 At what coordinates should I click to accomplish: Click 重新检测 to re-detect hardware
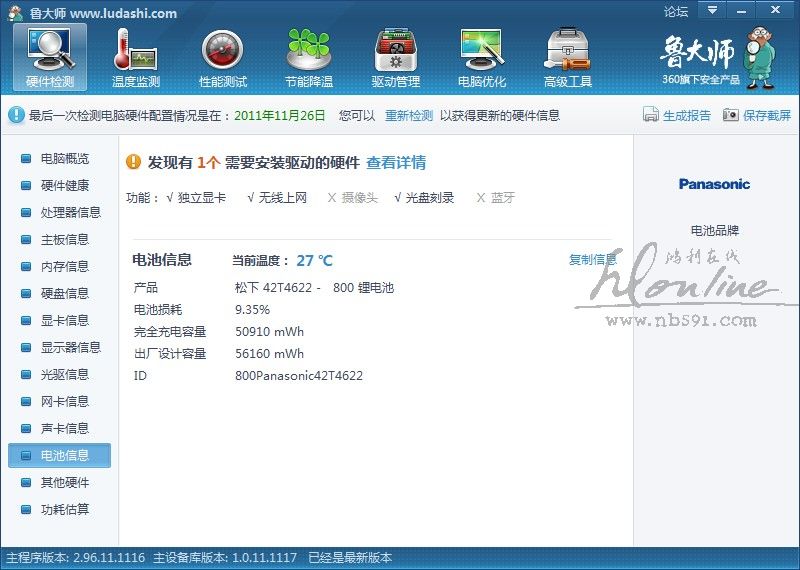coord(409,116)
